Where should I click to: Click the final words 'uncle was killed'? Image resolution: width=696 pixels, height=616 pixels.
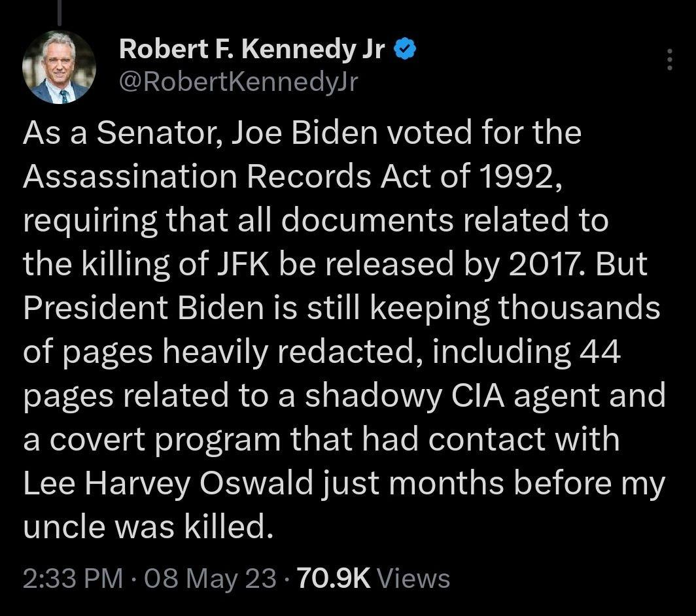148,527
